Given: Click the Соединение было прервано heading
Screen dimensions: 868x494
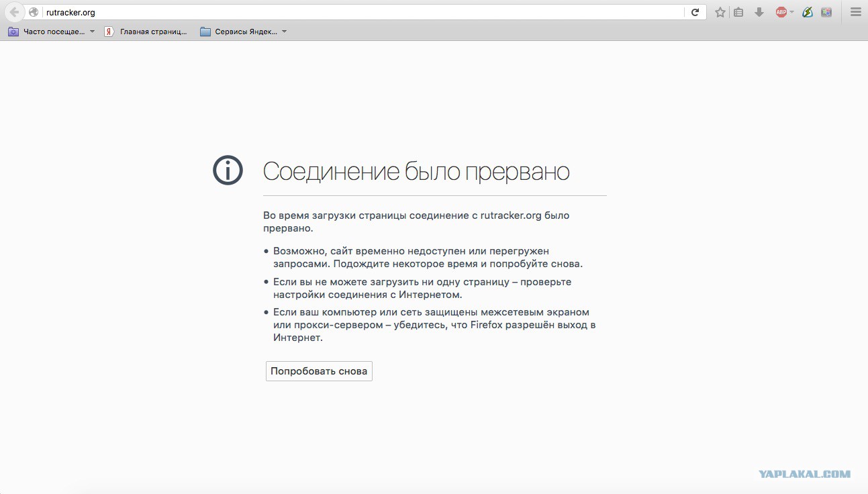Looking at the screenshot, I should coord(416,172).
